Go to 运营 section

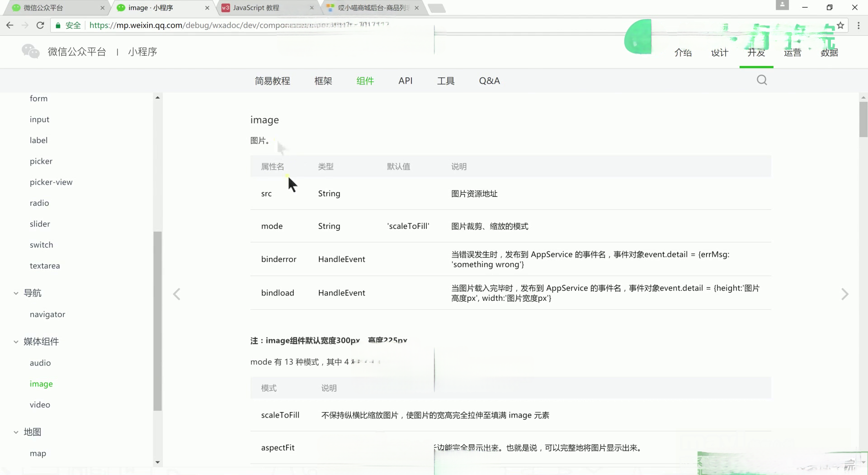(793, 52)
